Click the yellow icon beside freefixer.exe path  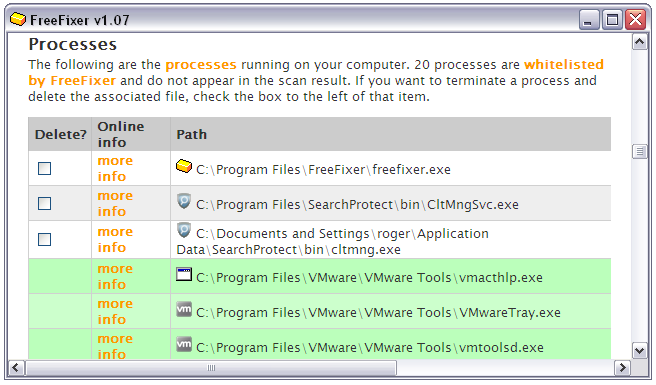click(x=184, y=166)
